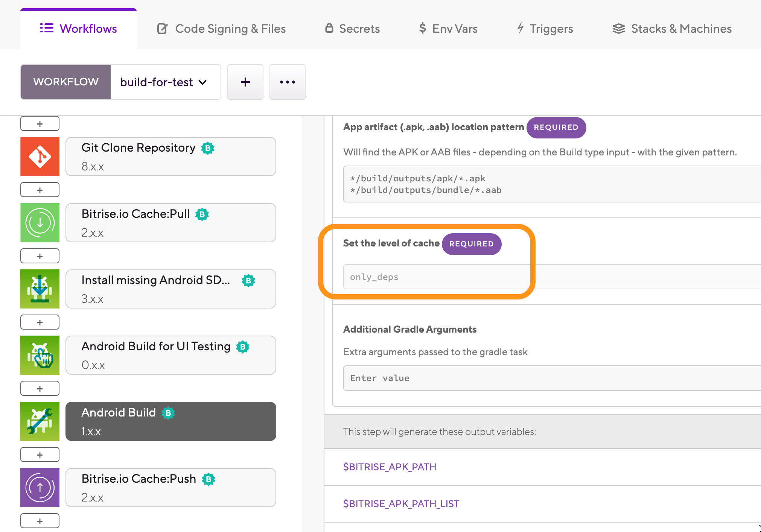Edit the App artifact location pattern field
761x532 pixels.
(x=552, y=184)
